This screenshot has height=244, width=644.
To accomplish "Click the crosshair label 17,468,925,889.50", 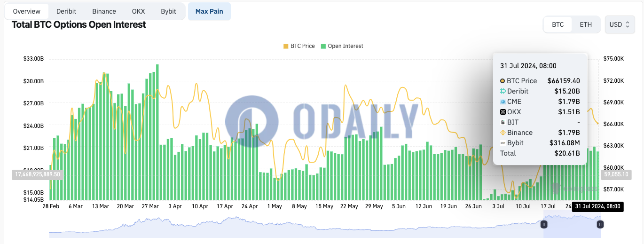I will 38,174.
